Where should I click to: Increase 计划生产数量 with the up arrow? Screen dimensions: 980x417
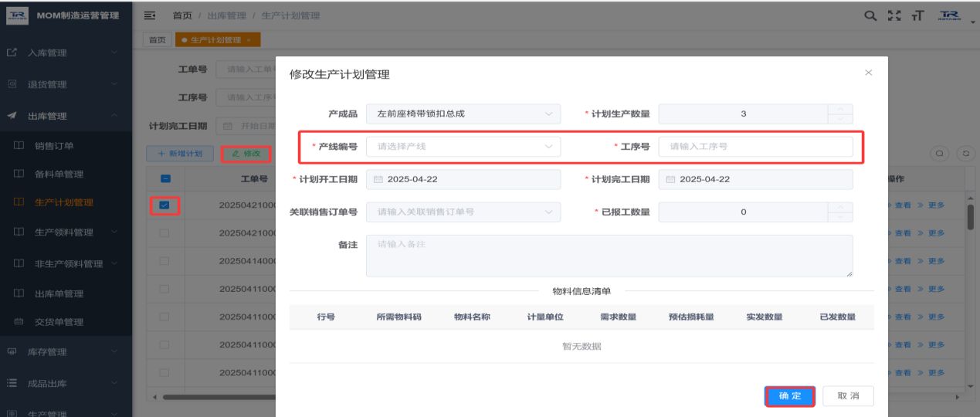point(840,109)
